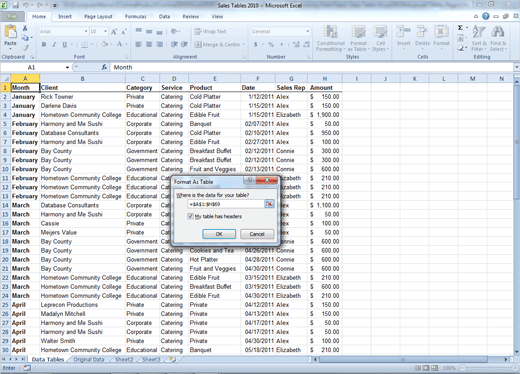Open the File backstage button
This screenshot has width=520, height=374.
coord(12,16)
